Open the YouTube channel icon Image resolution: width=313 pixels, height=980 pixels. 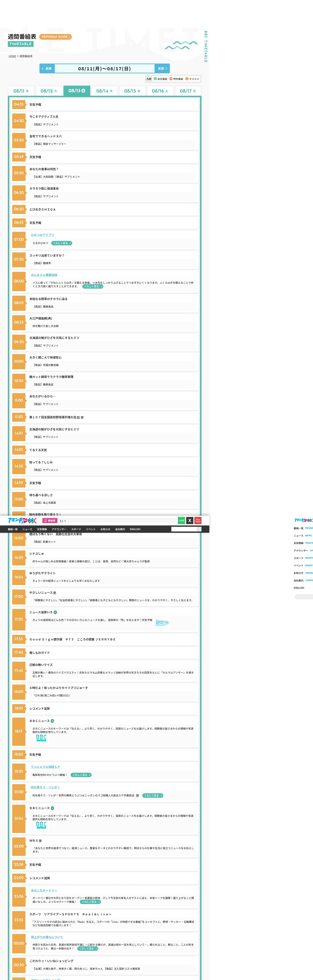pos(198,520)
